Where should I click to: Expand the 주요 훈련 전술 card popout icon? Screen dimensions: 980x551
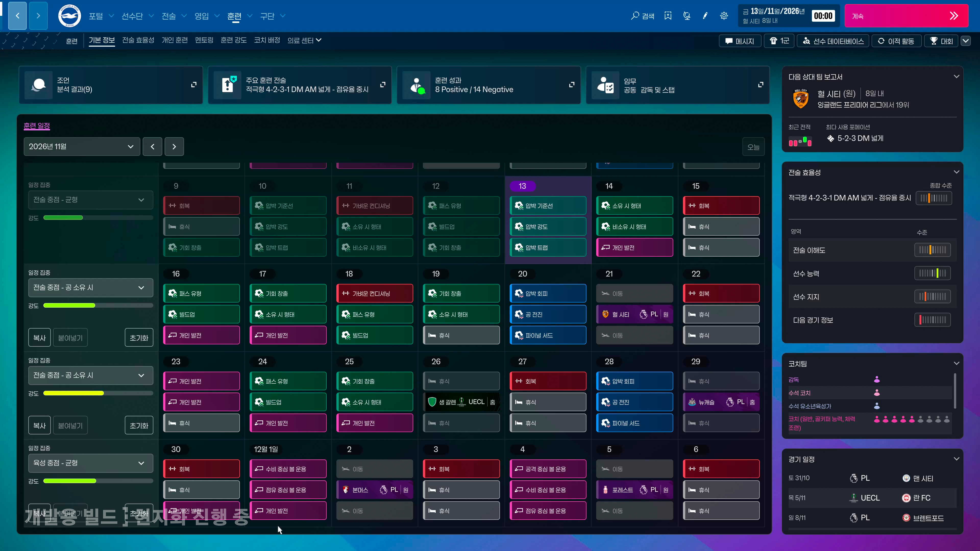(x=383, y=84)
